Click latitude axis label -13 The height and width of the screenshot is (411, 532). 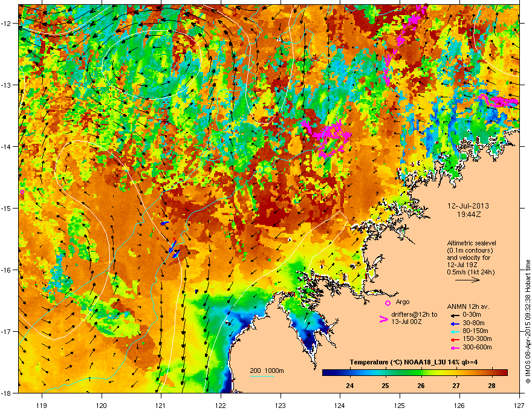6,85
